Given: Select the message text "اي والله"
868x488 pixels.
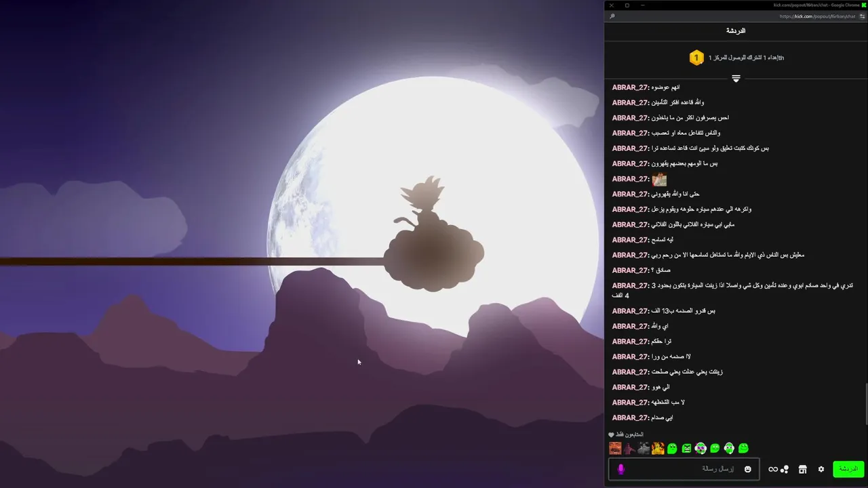Looking at the screenshot, I should click(x=660, y=327).
